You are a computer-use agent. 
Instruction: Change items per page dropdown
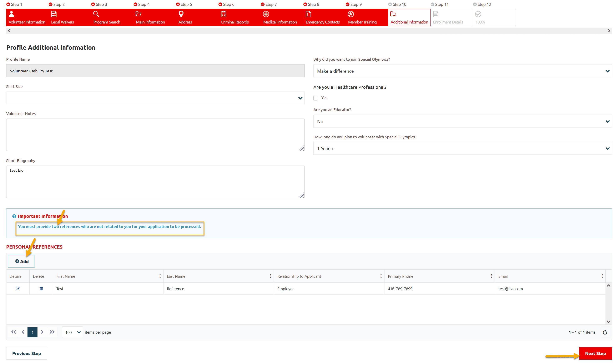(x=72, y=332)
